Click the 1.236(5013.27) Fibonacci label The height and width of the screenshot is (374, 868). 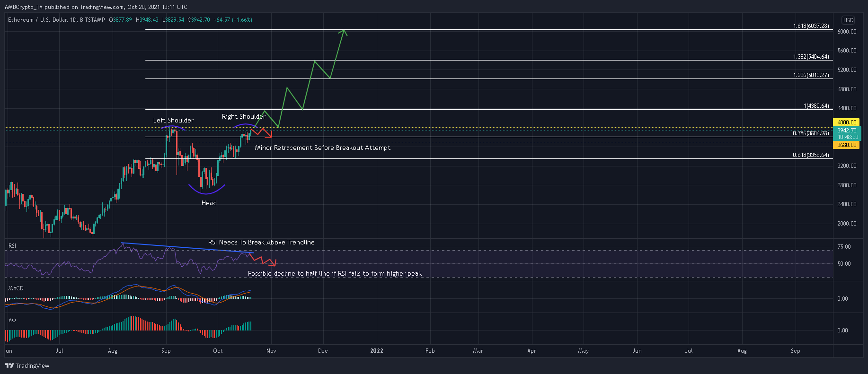click(811, 75)
